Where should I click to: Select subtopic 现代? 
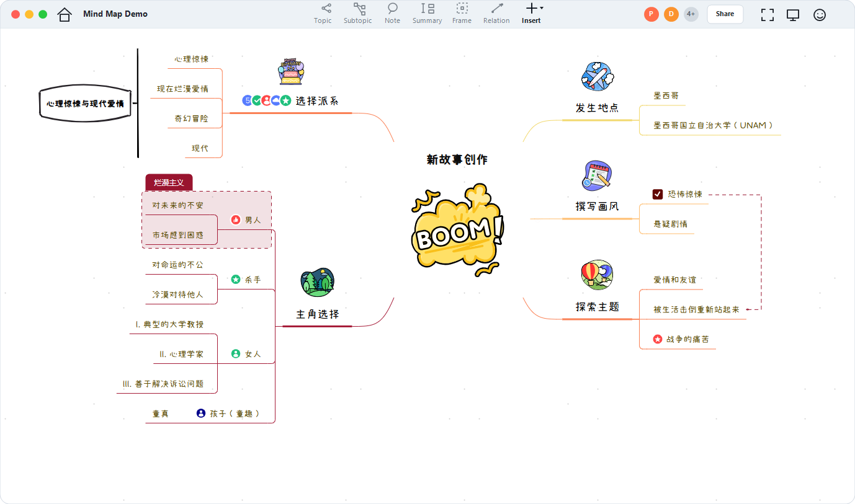pos(200,148)
